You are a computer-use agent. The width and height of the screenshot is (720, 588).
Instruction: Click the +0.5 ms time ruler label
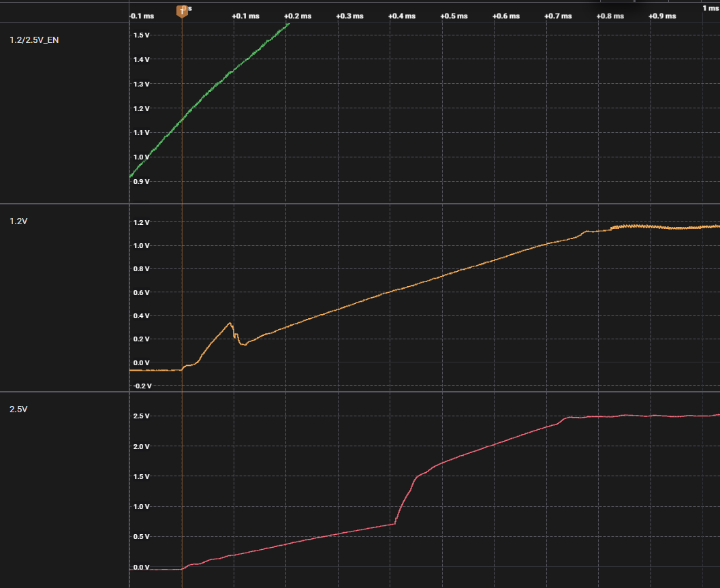(x=454, y=16)
